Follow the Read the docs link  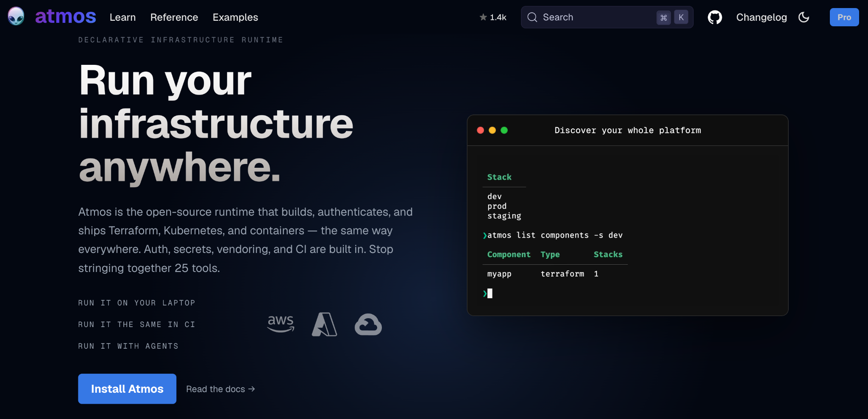(220, 389)
